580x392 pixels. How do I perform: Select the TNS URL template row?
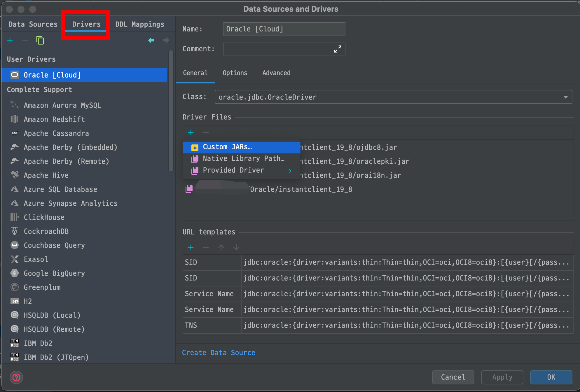coord(378,325)
